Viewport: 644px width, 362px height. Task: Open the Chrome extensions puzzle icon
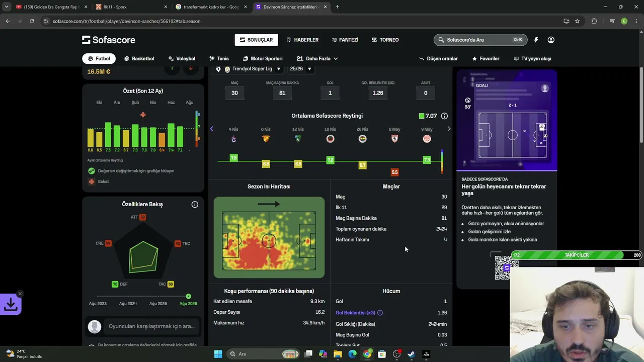594,21
